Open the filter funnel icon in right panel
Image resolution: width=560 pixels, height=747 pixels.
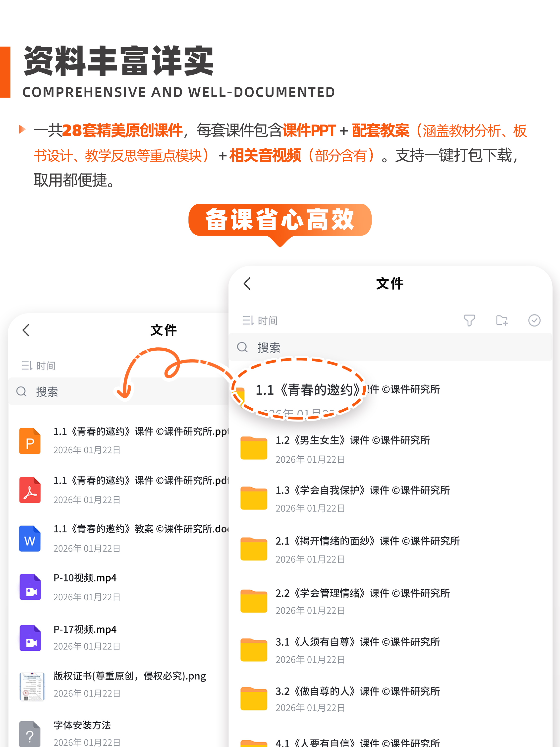coord(469,320)
